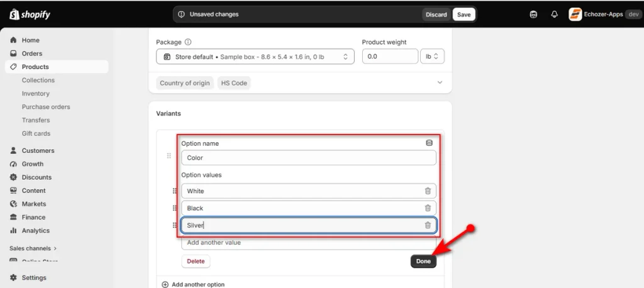Expand the Sales channels section

tap(33, 248)
